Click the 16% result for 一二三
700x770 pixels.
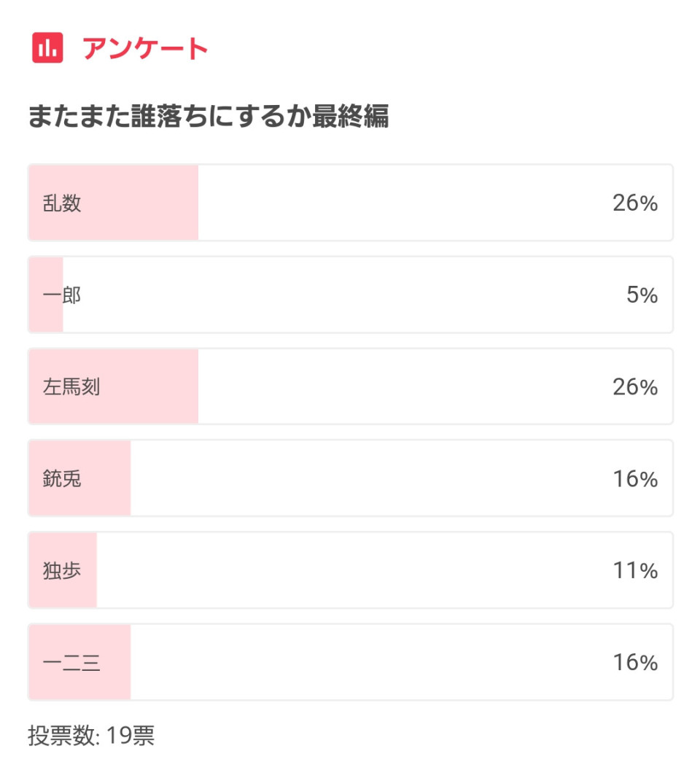pos(634,662)
